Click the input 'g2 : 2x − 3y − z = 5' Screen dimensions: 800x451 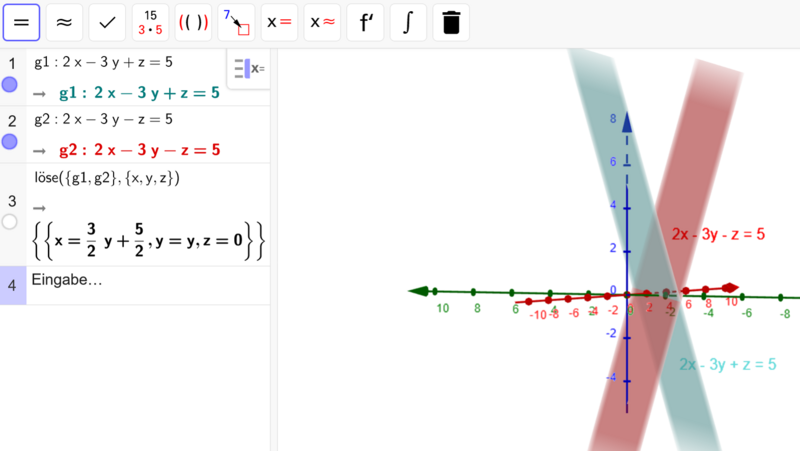click(104, 119)
